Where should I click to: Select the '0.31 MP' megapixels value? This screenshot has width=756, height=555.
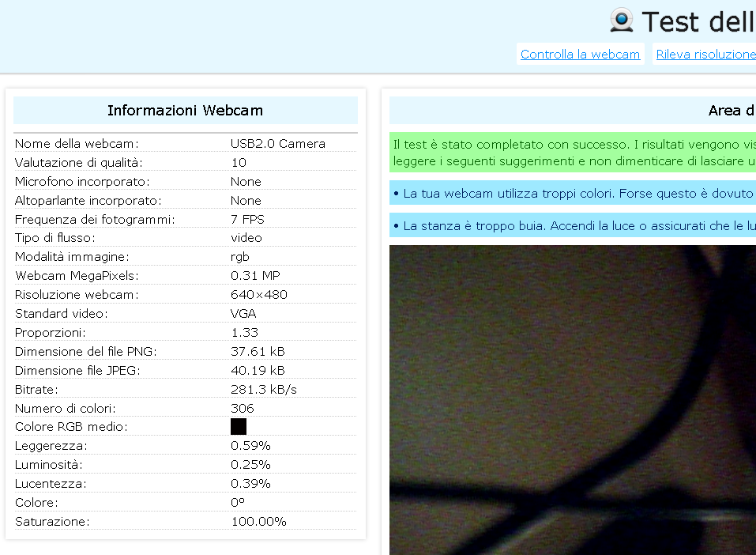pos(255,276)
